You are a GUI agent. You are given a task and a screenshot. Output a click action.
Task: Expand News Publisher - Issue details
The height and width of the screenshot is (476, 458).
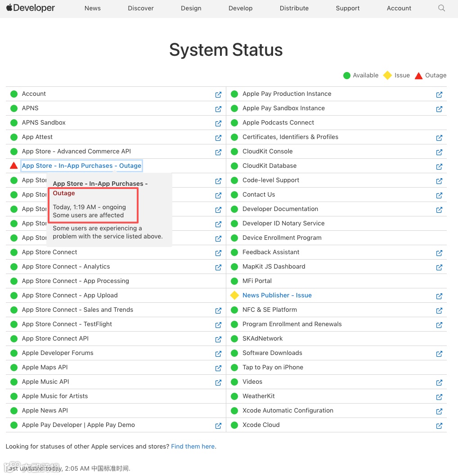(x=277, y=295)
